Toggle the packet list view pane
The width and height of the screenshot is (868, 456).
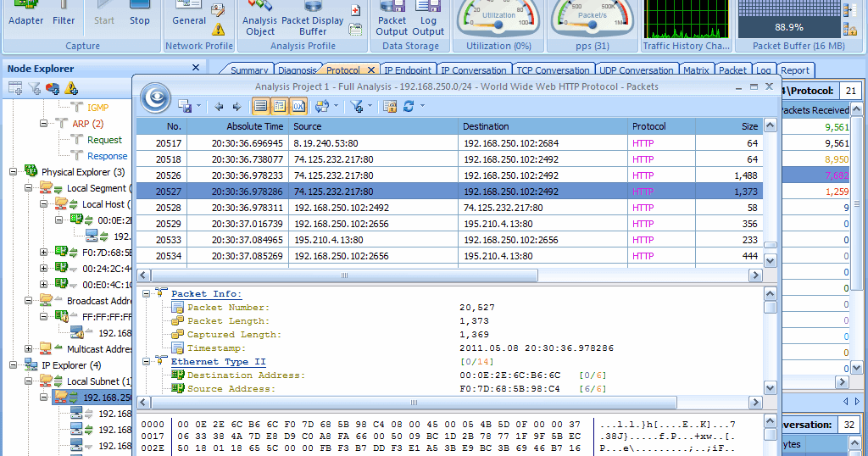point(261,106)
